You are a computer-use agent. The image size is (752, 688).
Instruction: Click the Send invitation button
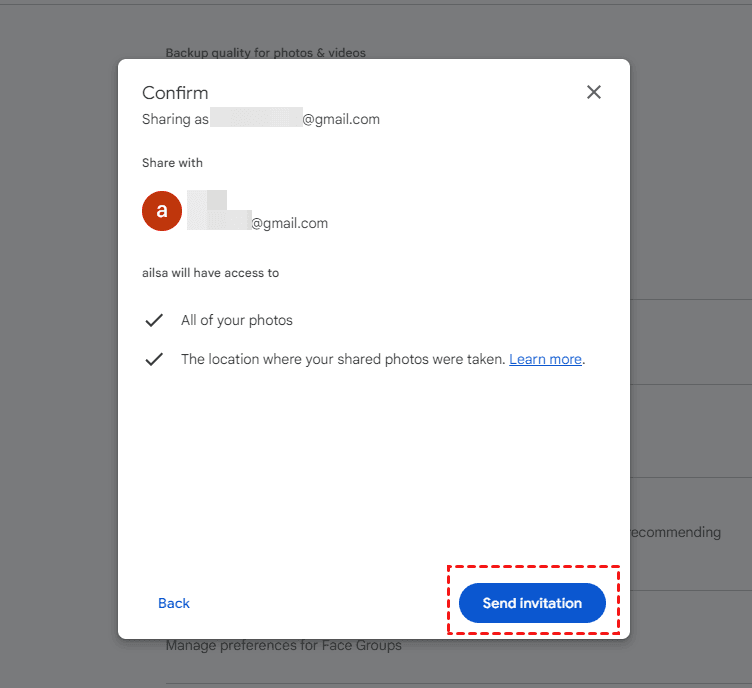pos(532,603)
